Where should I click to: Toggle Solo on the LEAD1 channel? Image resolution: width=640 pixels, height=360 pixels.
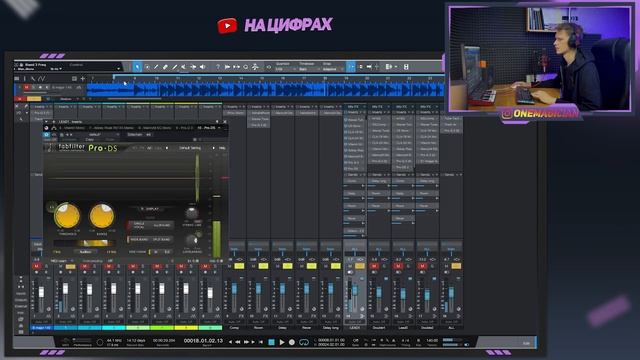pyautogui.click(x=360, y=266)
